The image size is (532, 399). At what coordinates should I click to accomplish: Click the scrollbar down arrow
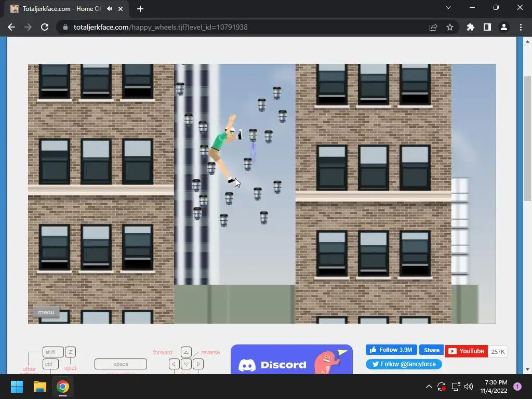click(x=527, y=369)
